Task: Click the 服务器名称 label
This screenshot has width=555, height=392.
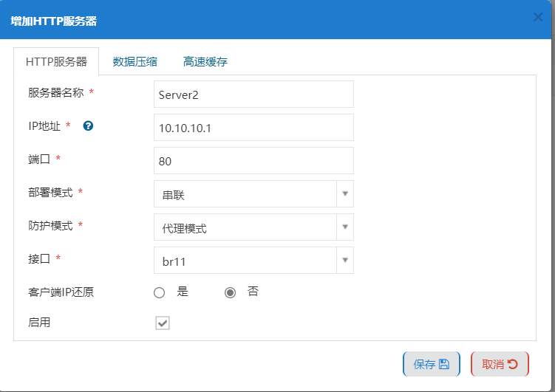Action: tap(56, 92)
